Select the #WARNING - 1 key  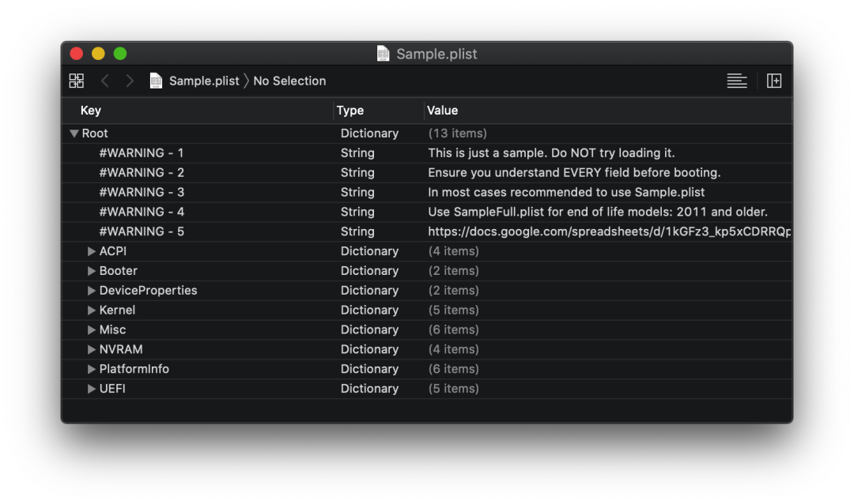click(x=142, y=153)
